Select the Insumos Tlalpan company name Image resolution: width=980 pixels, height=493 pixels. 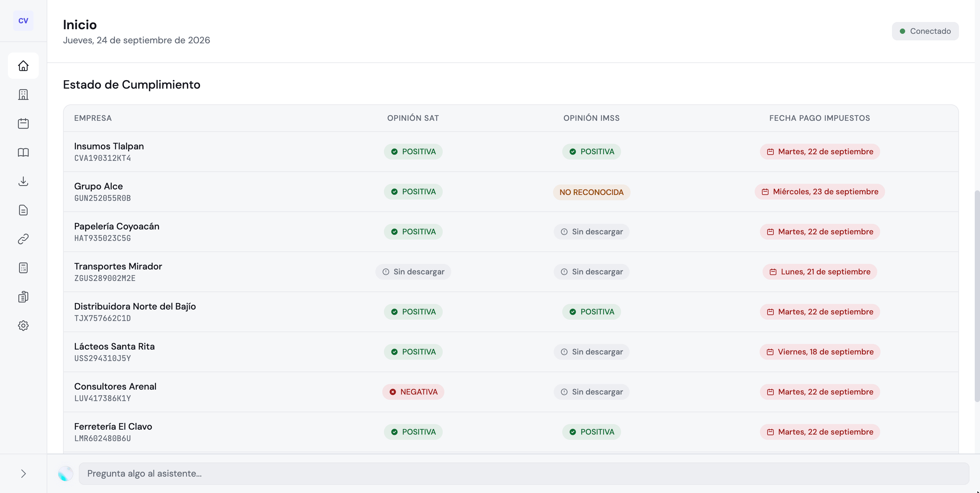click(109, 146)
